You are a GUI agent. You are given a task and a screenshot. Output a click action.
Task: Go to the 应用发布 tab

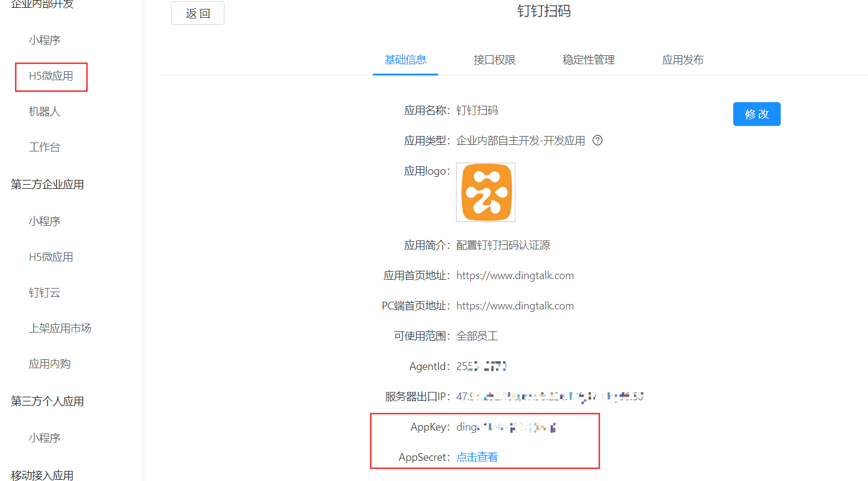click(683, 59)
